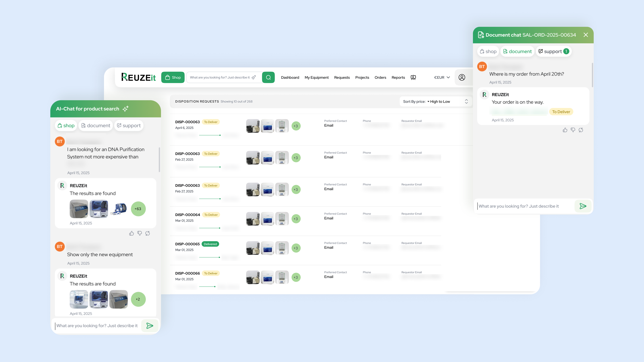Click the main search input field
644x362 pixels.
(220, 78)
